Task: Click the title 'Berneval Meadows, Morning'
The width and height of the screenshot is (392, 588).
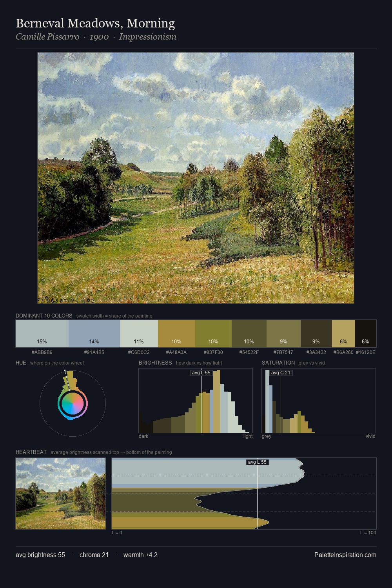Action: [x=95, y=23]
